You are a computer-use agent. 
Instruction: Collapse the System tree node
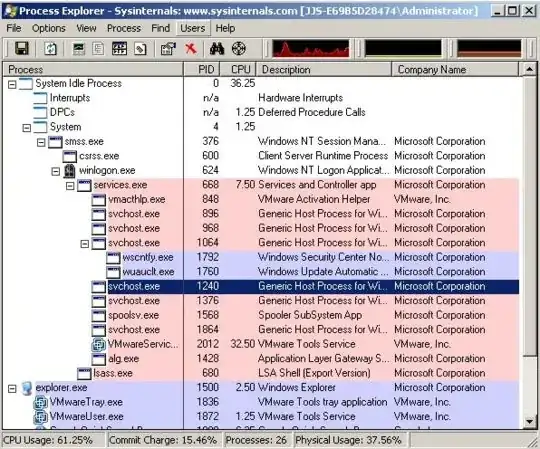(x=27, y=128)
